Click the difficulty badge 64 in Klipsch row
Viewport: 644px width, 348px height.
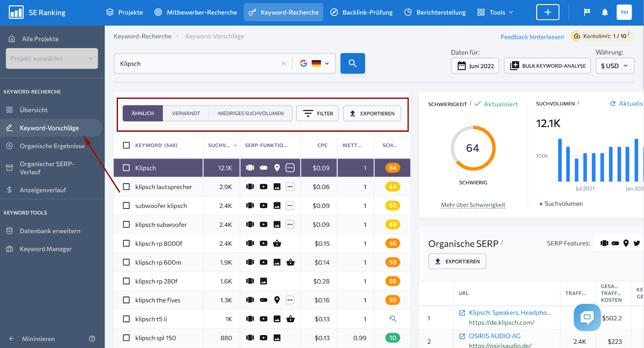(x=393, y=168)
